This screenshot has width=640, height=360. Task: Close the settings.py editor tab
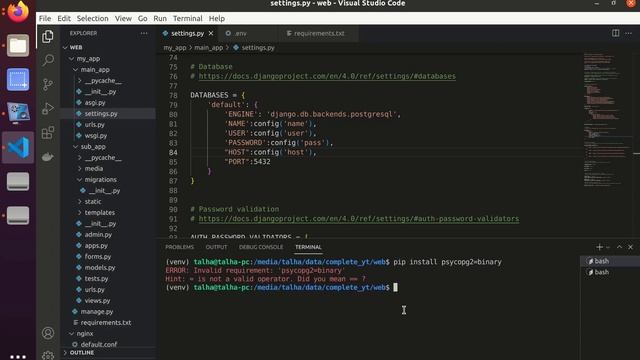(211, 33)
